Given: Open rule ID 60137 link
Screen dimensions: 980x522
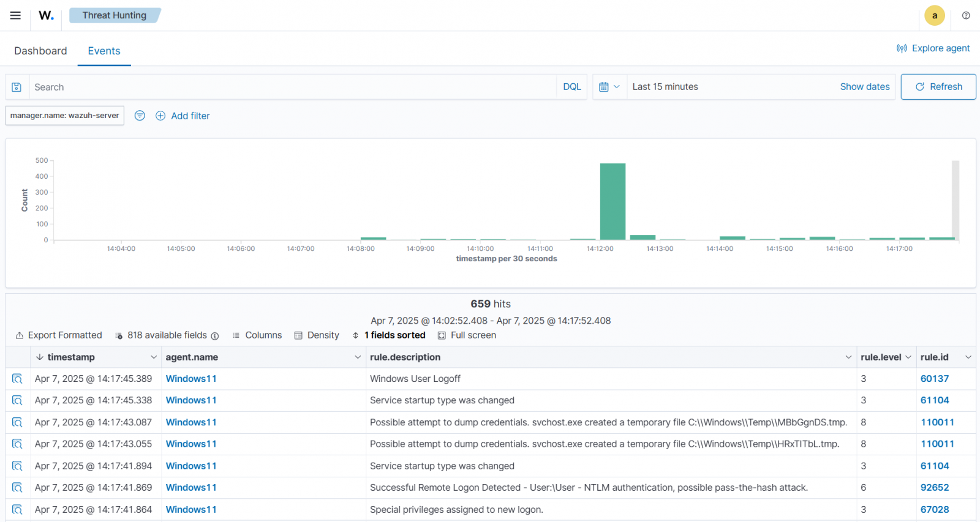Looking at the screenshot, I should point(935,379).
